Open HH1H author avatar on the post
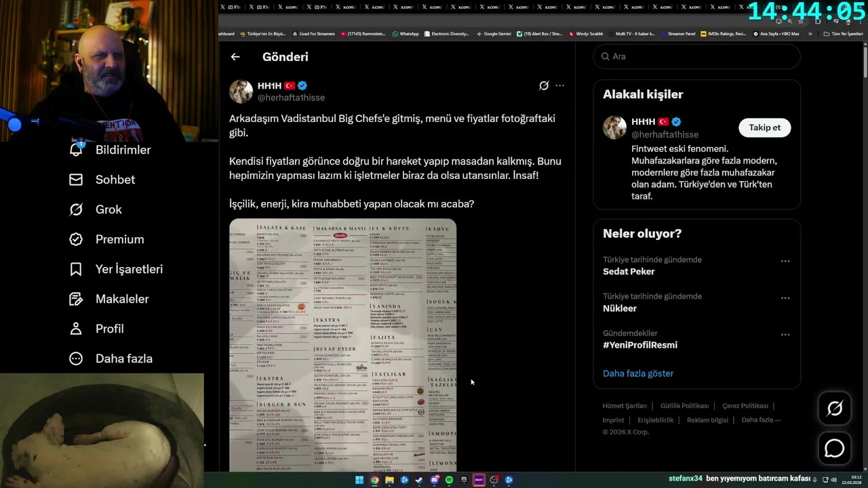This screenshot has height=488, width=868. (x=241, y=91)
